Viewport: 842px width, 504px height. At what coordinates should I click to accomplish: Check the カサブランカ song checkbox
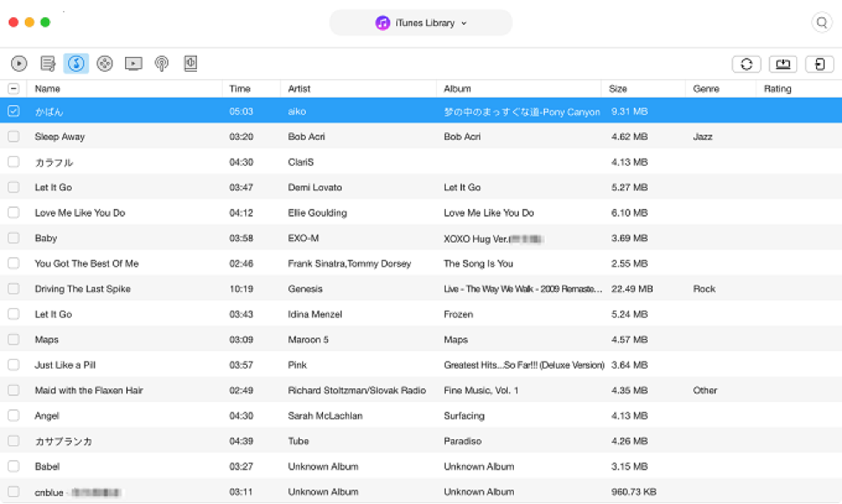click(x=14, y=441)
